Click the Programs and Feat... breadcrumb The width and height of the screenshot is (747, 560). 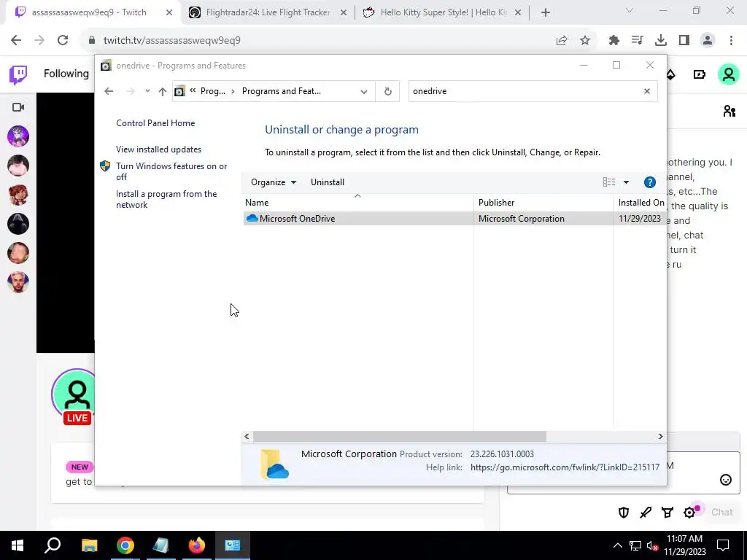(x=281, y=91)
